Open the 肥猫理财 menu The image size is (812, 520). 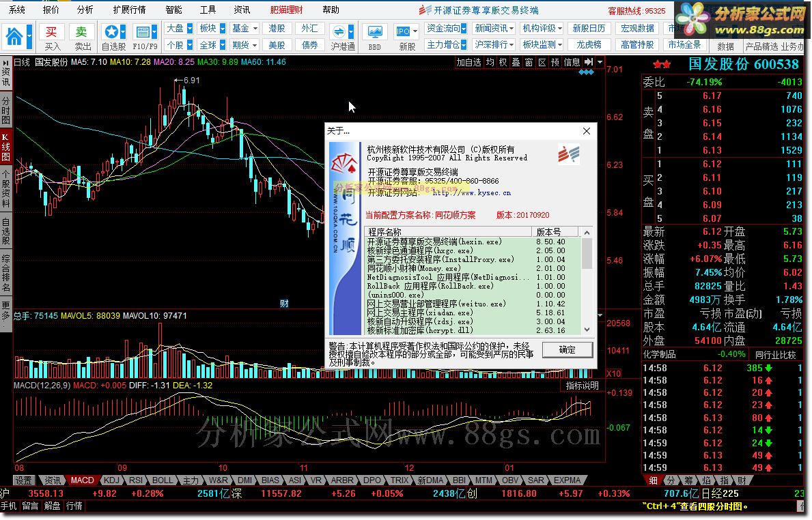click(x=286, y=10)
